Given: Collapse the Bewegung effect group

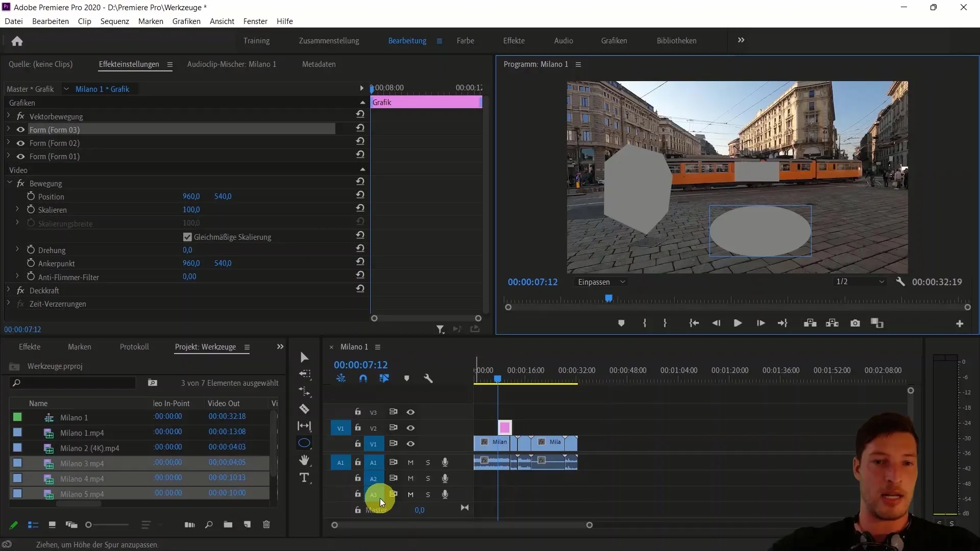Looking at the screenshot, I should (9, 183).
